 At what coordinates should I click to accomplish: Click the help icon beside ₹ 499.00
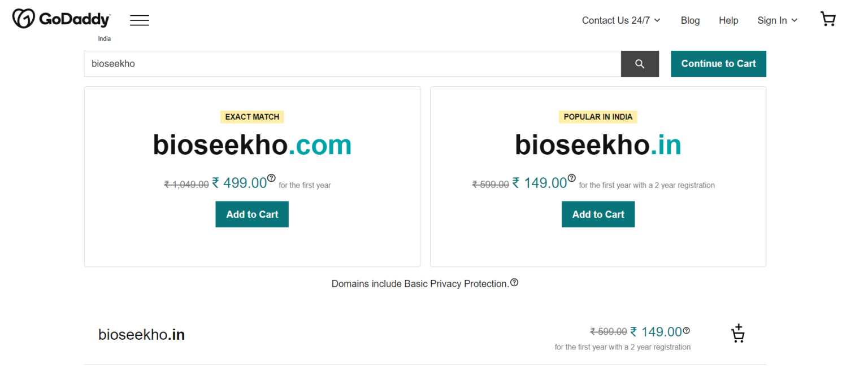[271, 178]
